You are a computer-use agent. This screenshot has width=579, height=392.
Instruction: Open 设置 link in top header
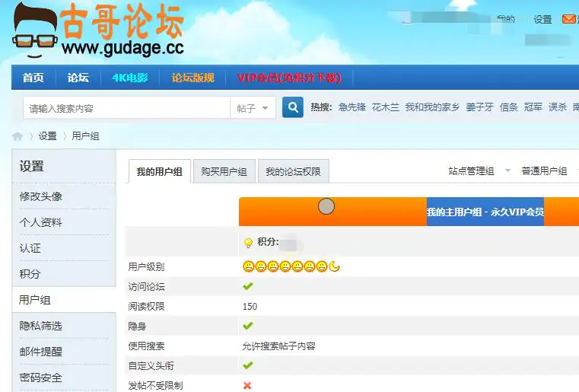[x=542, y=19]
